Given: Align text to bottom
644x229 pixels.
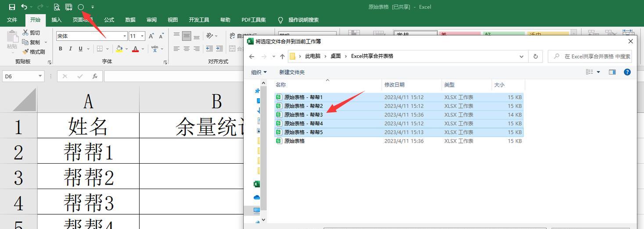Looking at the screenshot, I should click(197, 36).
